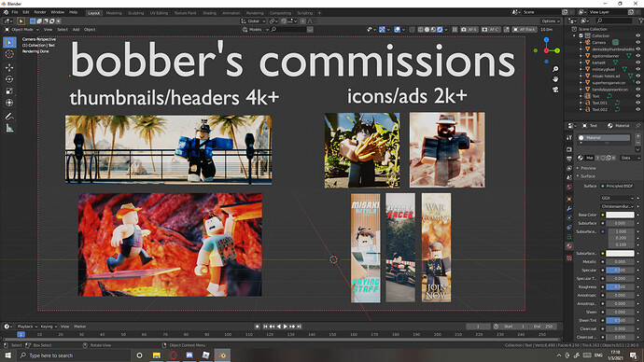Viewport: 644px width, 362px height.
Task: Open the Modifiers properties tab
Action: click(x=568, y=208)
